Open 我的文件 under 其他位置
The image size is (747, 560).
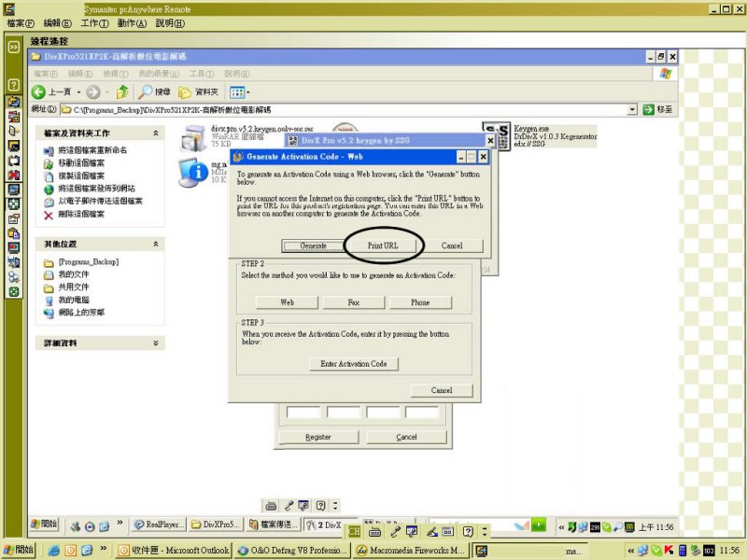coord(74,274)
